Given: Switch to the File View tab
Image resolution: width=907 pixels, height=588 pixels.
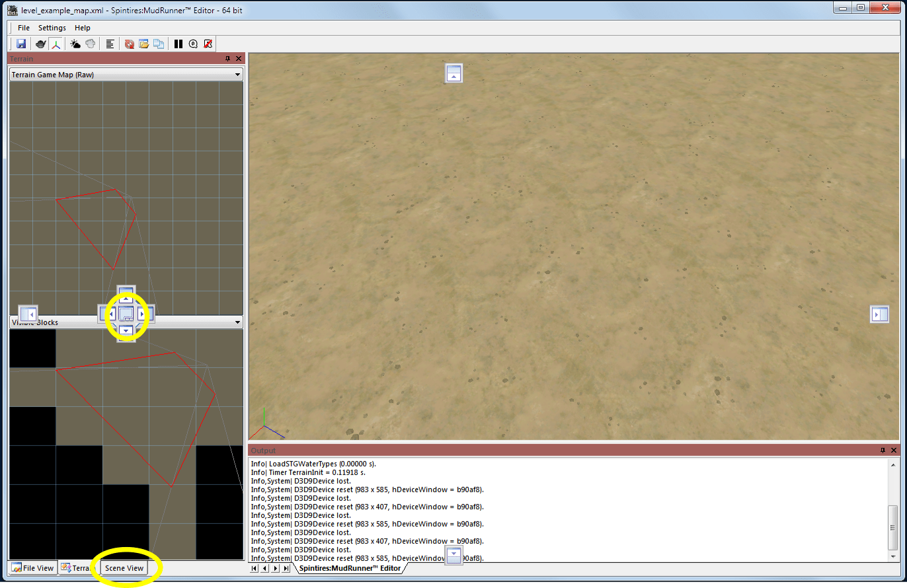Looking at the screenshot, I should pyautogui.click(x=33, y=568).
